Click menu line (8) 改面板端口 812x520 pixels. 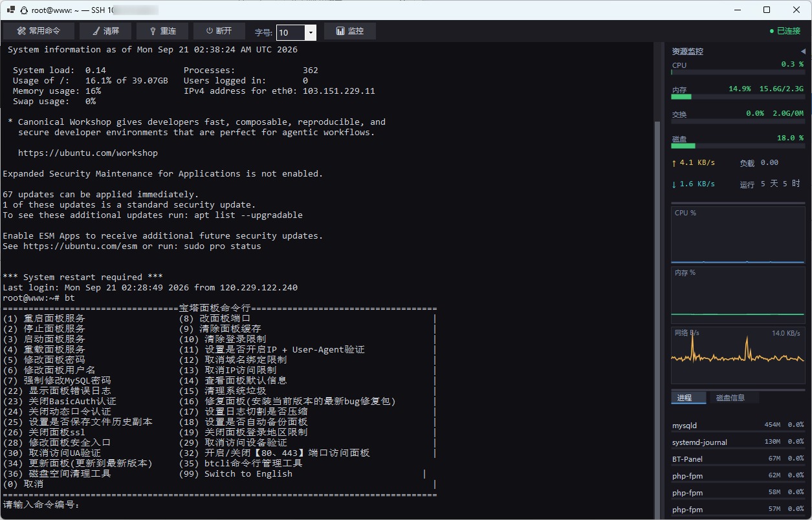point(215,319)
